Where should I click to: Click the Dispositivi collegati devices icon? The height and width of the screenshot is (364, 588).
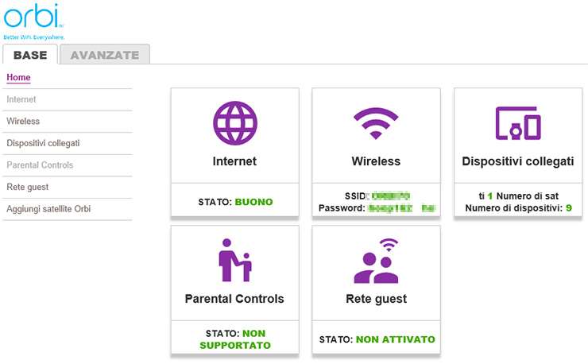pyautogui.click(x=517, y=123)
